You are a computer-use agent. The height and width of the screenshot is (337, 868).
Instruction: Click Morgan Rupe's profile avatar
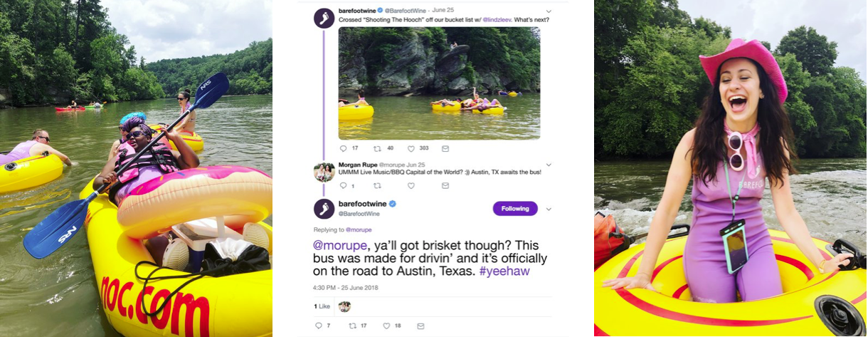click(x=324, y=172)
